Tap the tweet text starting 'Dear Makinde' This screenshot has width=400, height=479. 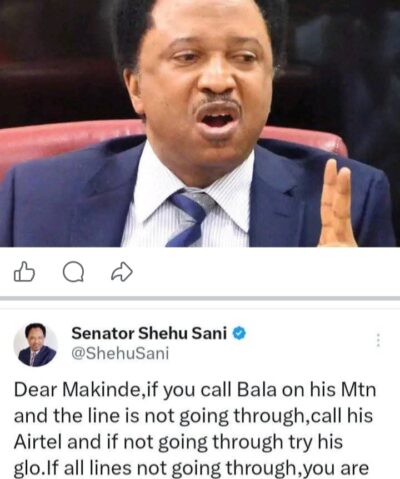coord(195,429)
